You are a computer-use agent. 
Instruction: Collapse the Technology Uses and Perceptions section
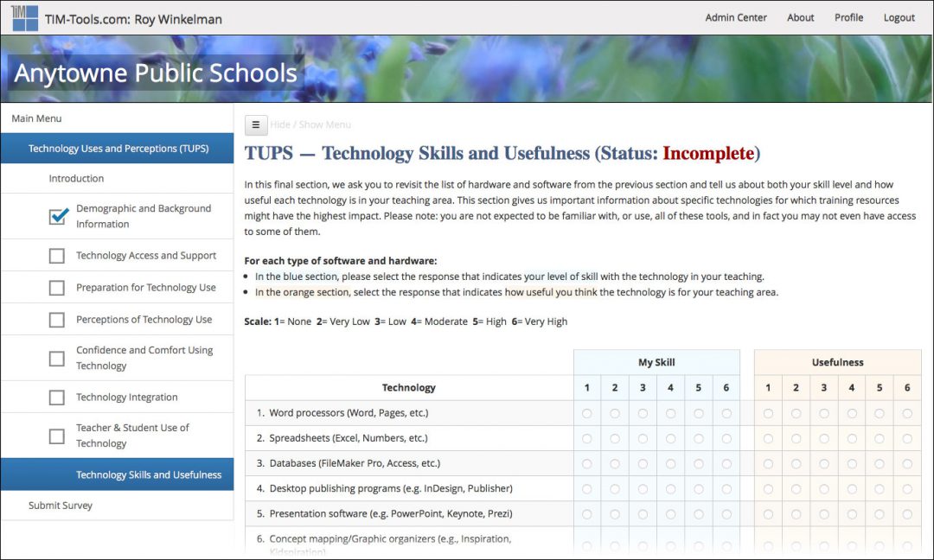coord(118,149)
